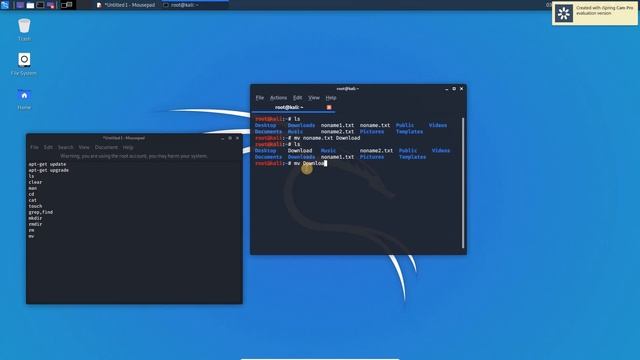
Task: Click 'apt-get upgrade' line in Mousepad
Action: click(48, 170)
